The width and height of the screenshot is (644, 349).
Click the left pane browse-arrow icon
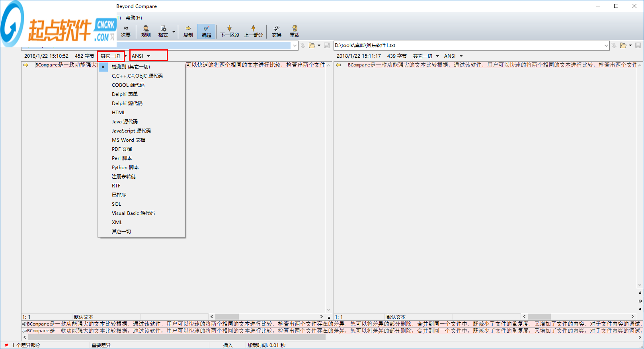pyautogui.click(x=302, y=45)
